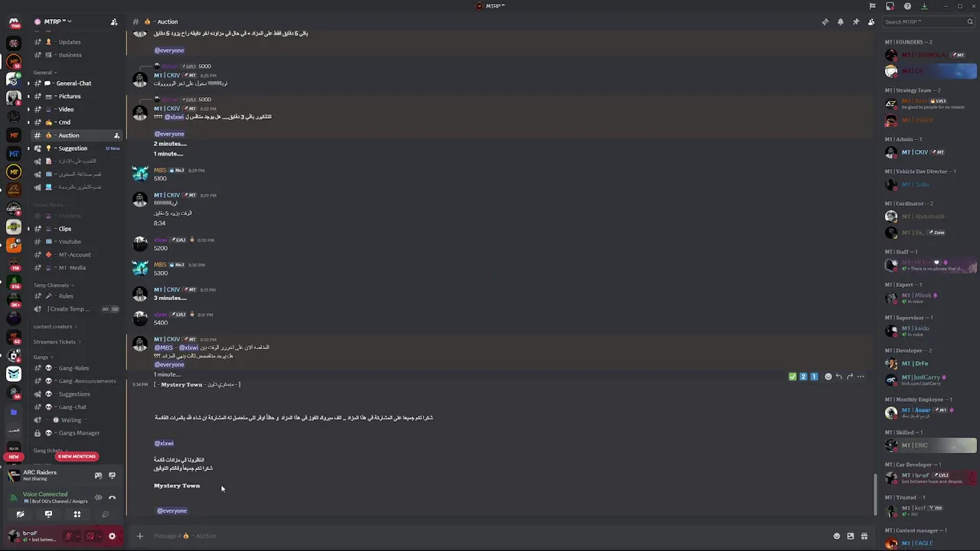This screenshot has width=980, height=551.
Task: Open the gift icon in message bar
Action: pyautogui.click(x=864, y=536)
